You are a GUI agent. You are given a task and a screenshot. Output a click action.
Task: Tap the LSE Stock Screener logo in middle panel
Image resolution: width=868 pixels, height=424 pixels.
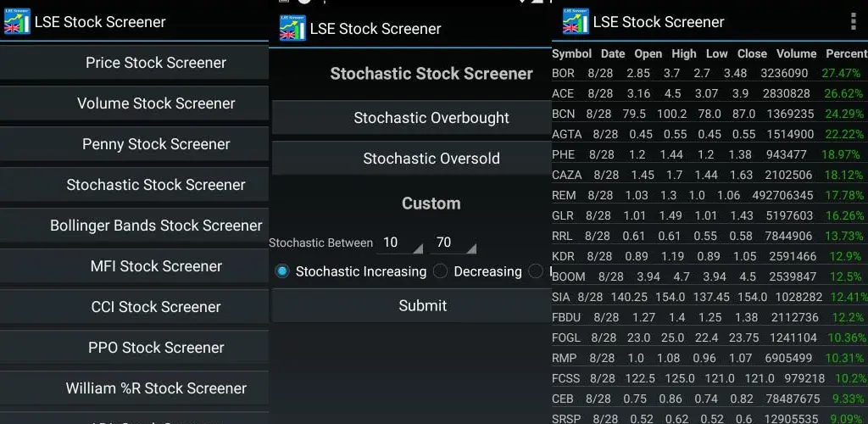292,28
